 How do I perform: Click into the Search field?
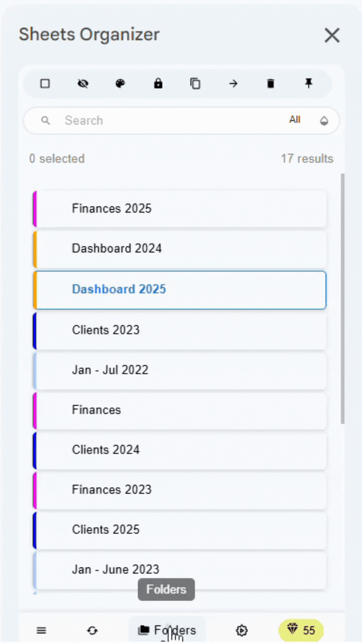[x=168, y=120]
